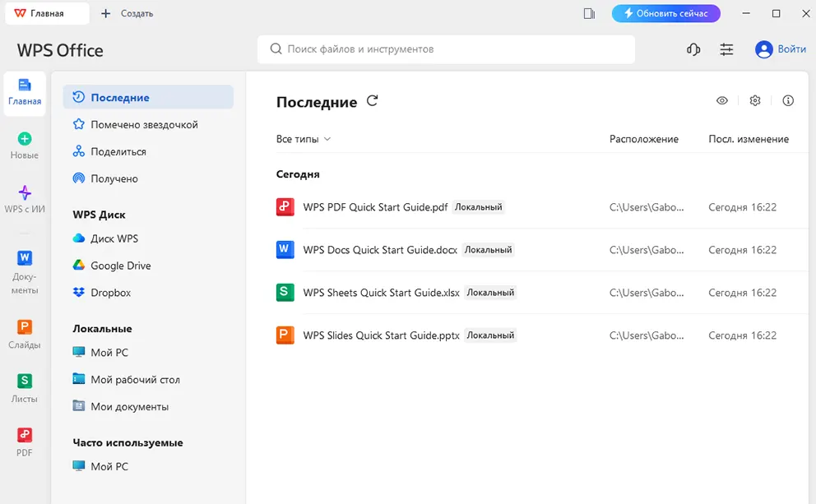Screen dimensions: 816x504
Task: Expand the Все типы filter dropdown
Action: point(304,139)
